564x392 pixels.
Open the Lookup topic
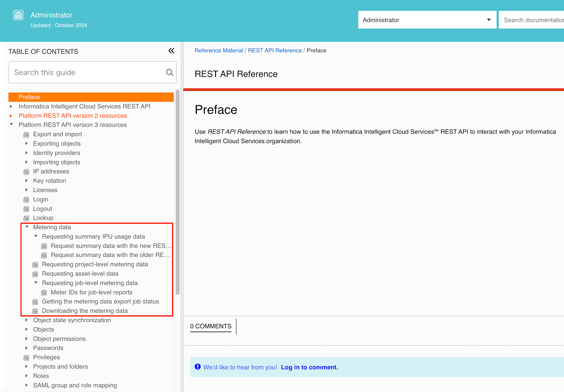click(x=43, y=218)
